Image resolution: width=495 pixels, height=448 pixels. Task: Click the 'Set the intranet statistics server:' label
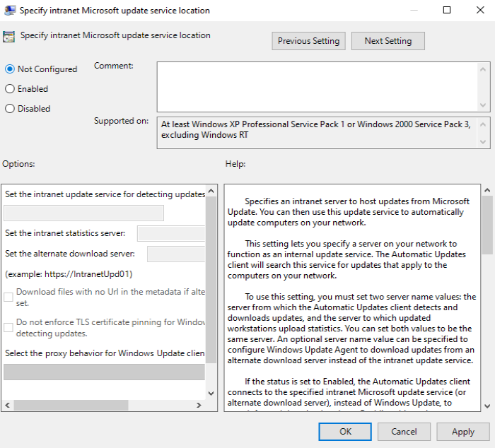click(65, 233)
